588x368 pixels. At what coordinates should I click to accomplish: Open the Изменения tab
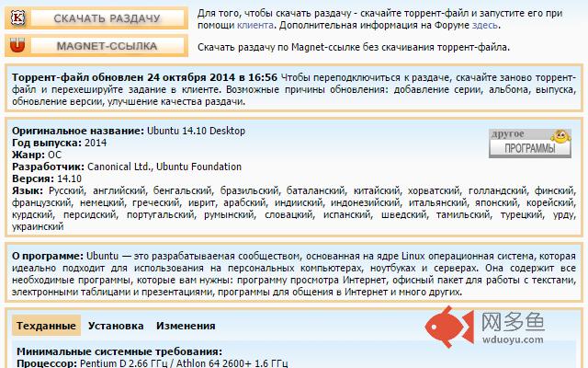[186, 326]
